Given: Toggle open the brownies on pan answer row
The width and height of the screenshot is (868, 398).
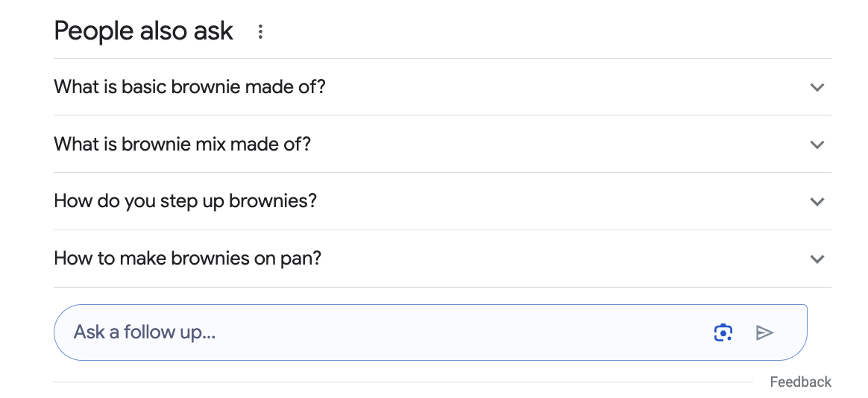Looking at the screenshot, I should click(x=442, y=259).
